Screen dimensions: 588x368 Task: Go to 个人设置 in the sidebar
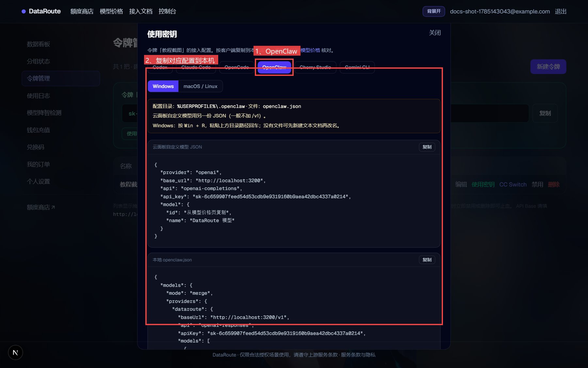[38, 182]
